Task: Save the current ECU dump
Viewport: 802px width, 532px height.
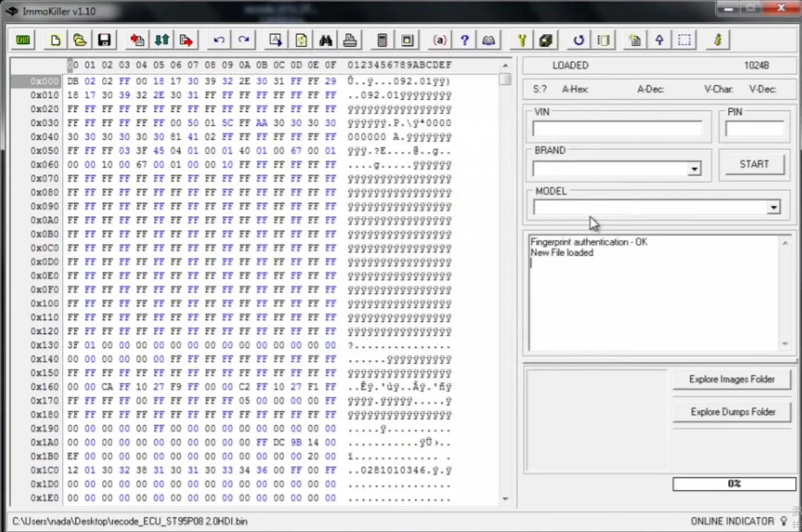Action: (x=104, y=39)
